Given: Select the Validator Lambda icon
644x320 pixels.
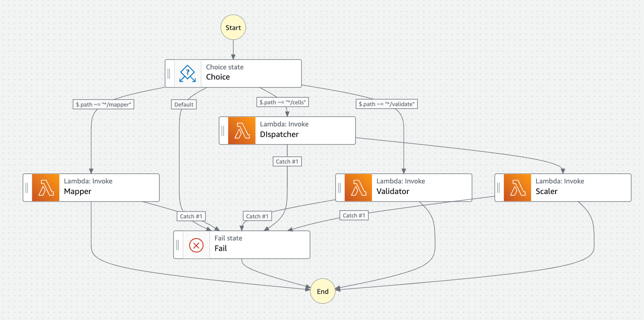Looking at the screenshot, I should click(358, 187).
